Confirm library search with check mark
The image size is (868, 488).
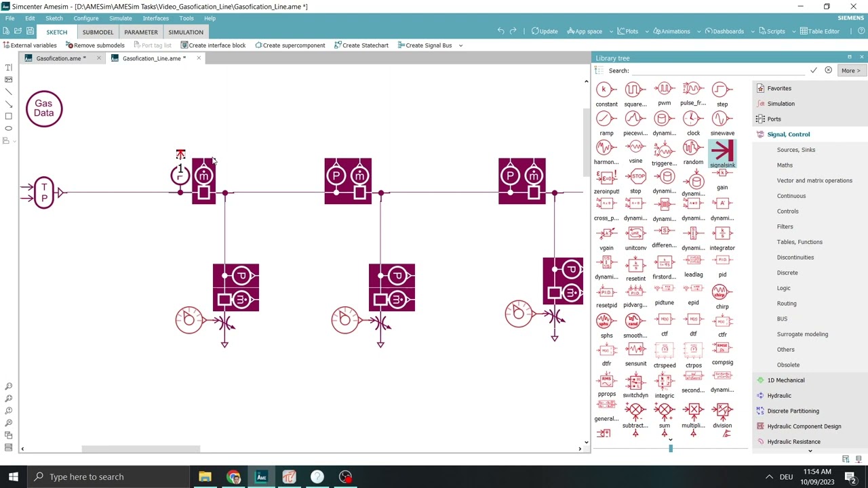(814, 70)
